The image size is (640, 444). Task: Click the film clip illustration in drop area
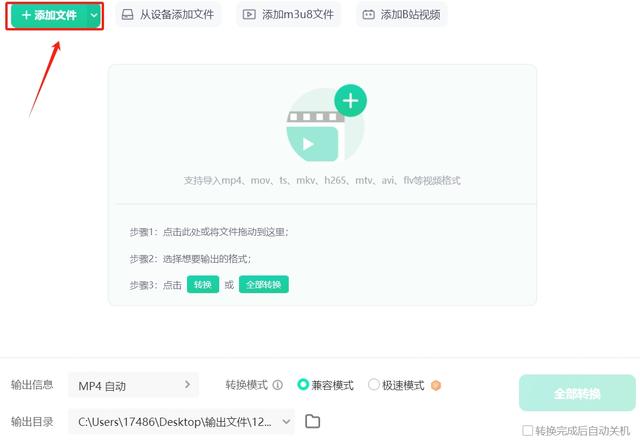pos(316,137)
